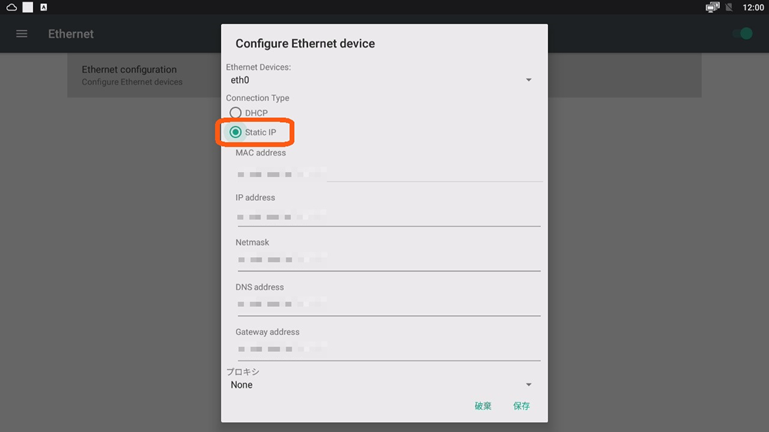Click the IP address input field
Image resolution: width=769 pixels, height=432 pixels.
tap(389, 217)
